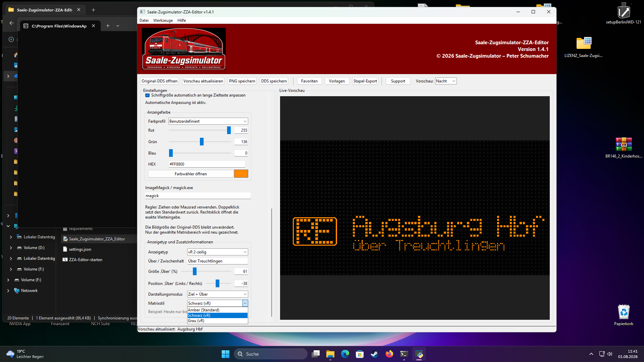Click the Rot slider handle
This screenshot has width=644, height=362.
229,130
